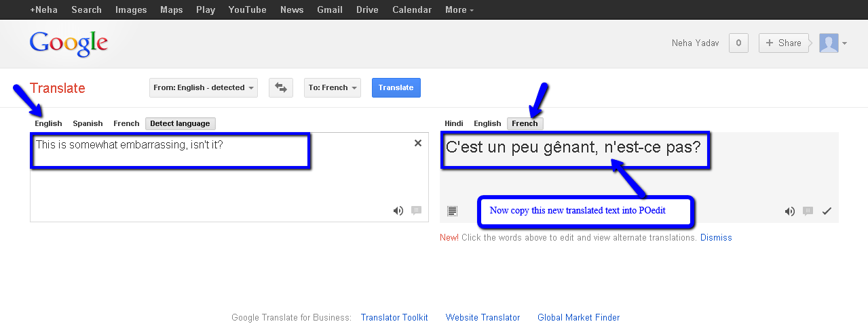Click the red Translate heading

58,88
